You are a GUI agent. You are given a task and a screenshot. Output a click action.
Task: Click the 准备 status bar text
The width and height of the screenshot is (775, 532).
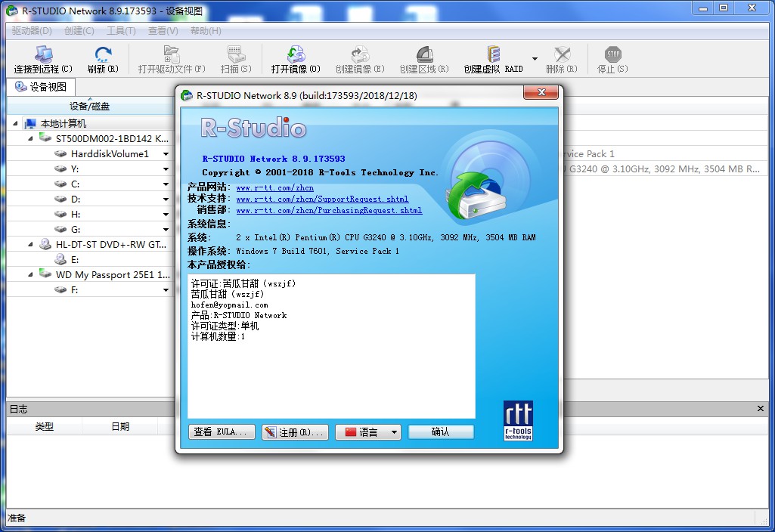(x=17, y=518)
